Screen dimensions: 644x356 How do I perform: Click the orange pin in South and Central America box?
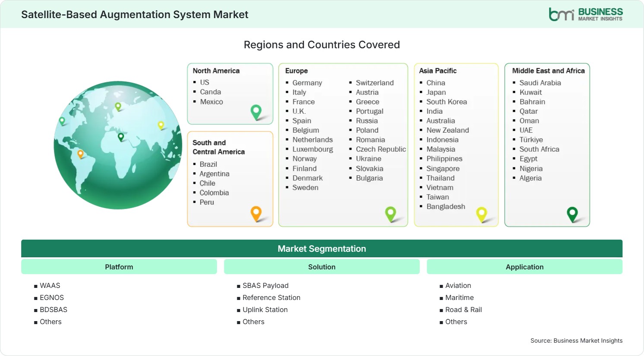point(256,214)
